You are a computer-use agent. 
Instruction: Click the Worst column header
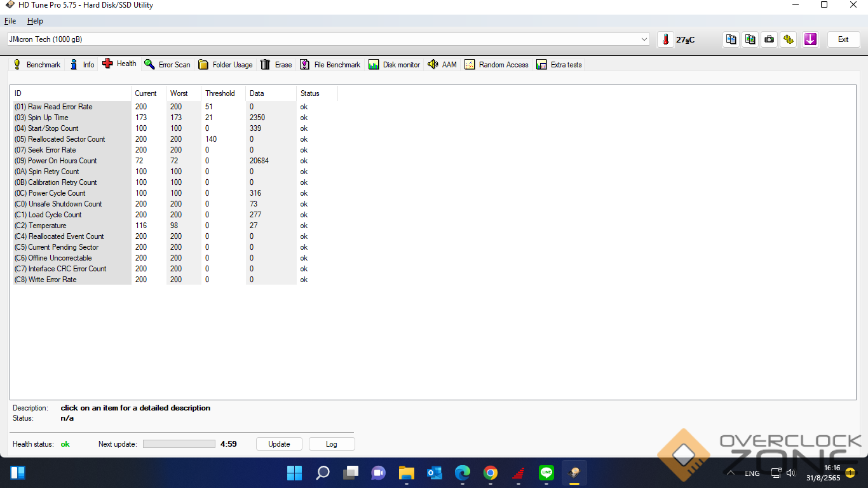point(184,93)
